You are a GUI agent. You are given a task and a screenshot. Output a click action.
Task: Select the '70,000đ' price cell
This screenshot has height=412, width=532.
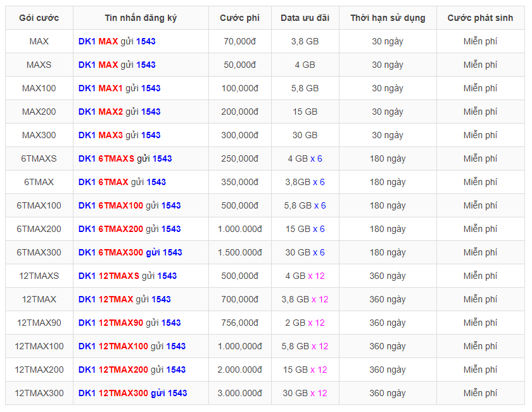point(239,41)
